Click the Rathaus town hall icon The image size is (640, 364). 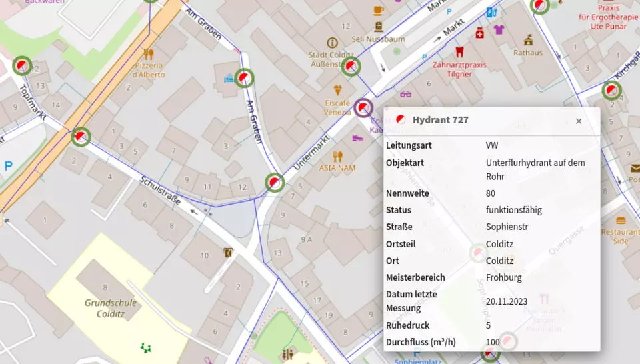click(x=528, y=39)
